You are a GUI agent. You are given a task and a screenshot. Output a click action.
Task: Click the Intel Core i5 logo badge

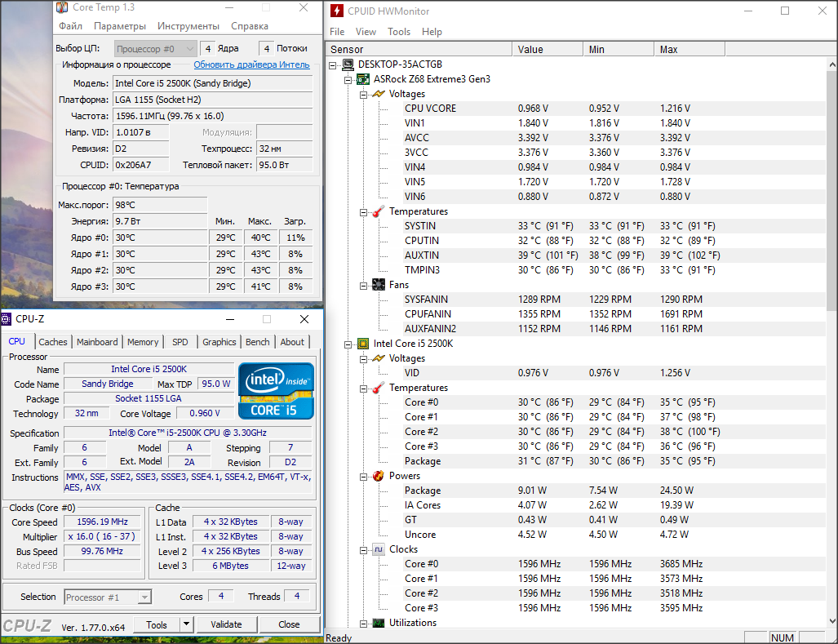point(276,391)
